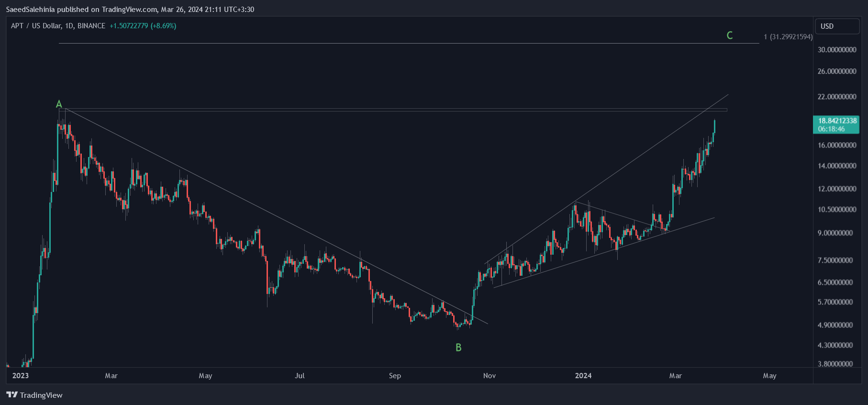Click the Jul time axis label
This screenshot has width=868, height=405.
coord(300,376)
